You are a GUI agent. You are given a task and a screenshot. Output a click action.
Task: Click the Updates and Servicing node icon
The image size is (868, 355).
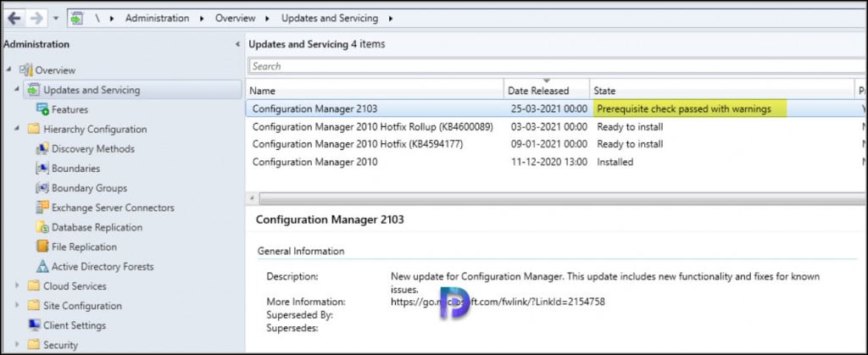pos(34,90)
